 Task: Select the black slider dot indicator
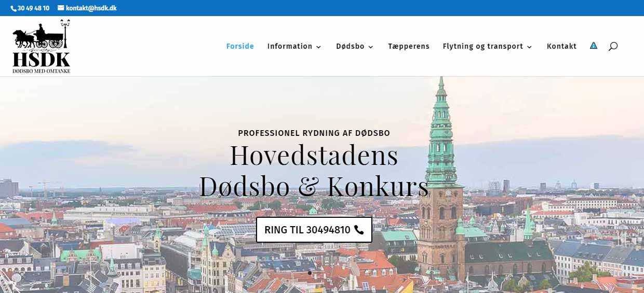(310, 273)
